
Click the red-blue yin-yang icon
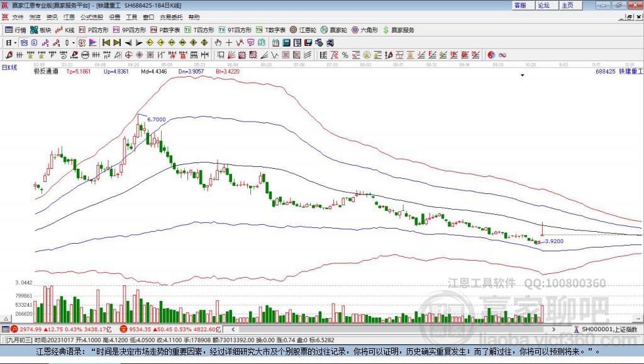pyautogui.click(x=491, y=55)
